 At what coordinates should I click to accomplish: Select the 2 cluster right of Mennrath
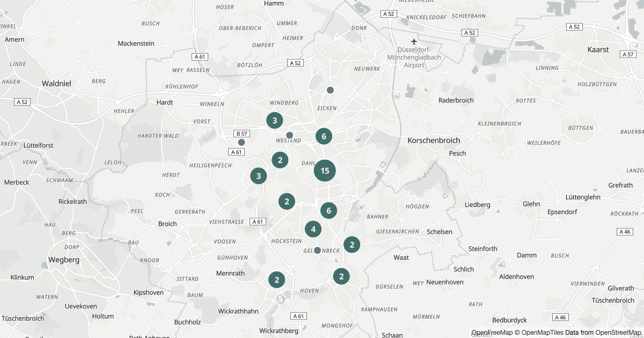pos(277,280)
